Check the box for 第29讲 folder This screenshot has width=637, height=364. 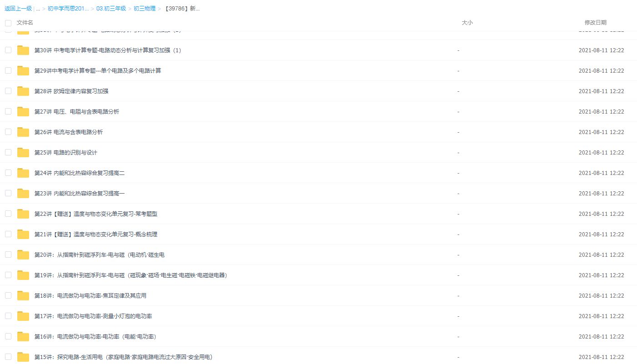[x=8, y=70]
